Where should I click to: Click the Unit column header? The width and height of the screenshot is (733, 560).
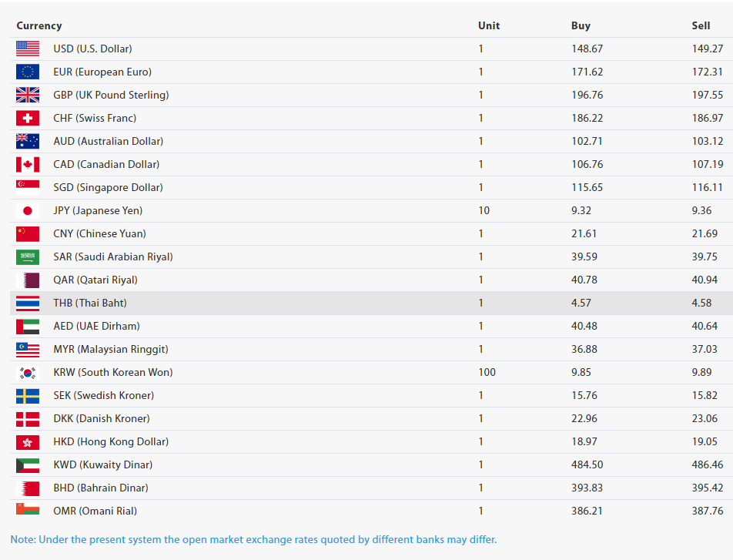click(489, 25)
